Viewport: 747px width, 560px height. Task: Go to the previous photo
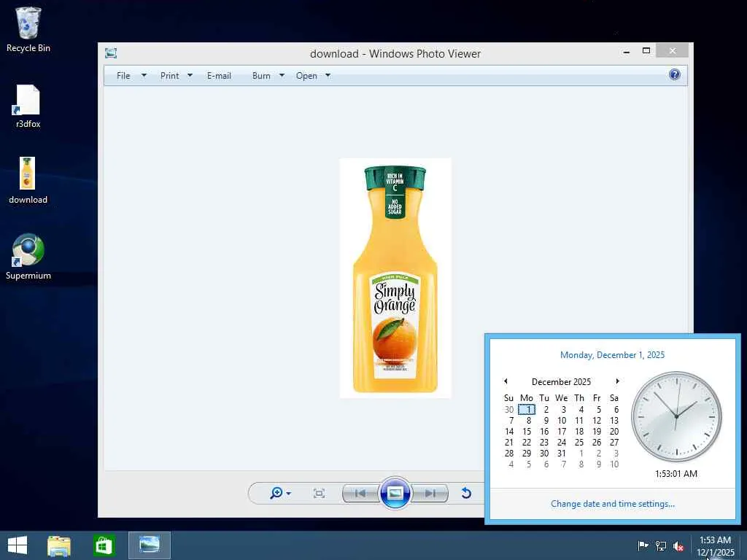(360, 494)
